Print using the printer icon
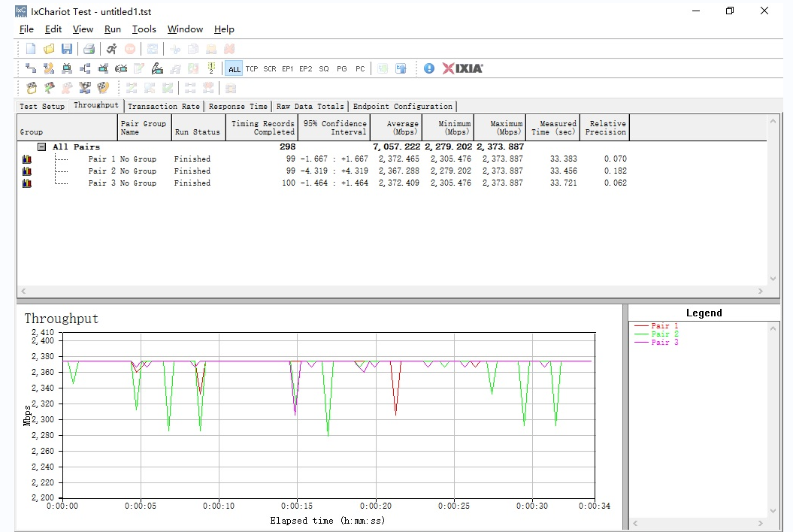 89,49
